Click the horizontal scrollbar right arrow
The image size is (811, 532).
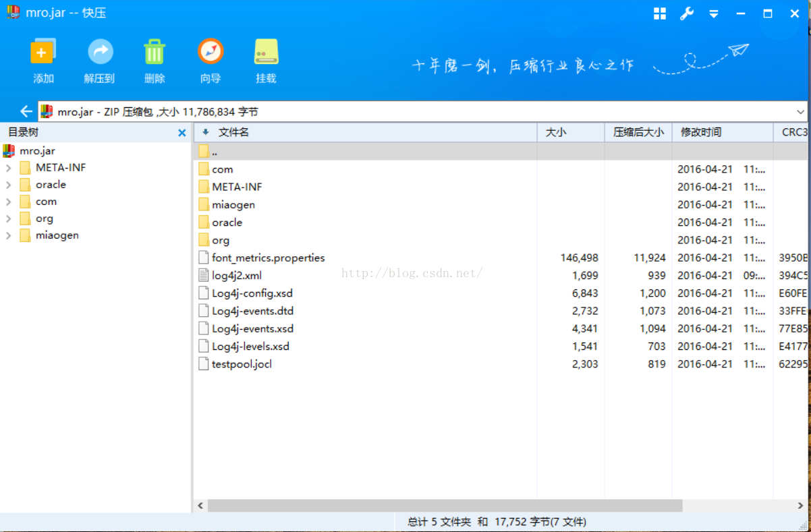(x=801, y=505)
